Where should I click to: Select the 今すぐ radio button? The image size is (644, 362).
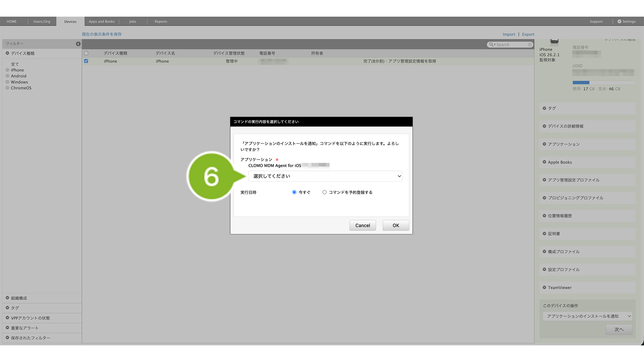click(294, 192)
